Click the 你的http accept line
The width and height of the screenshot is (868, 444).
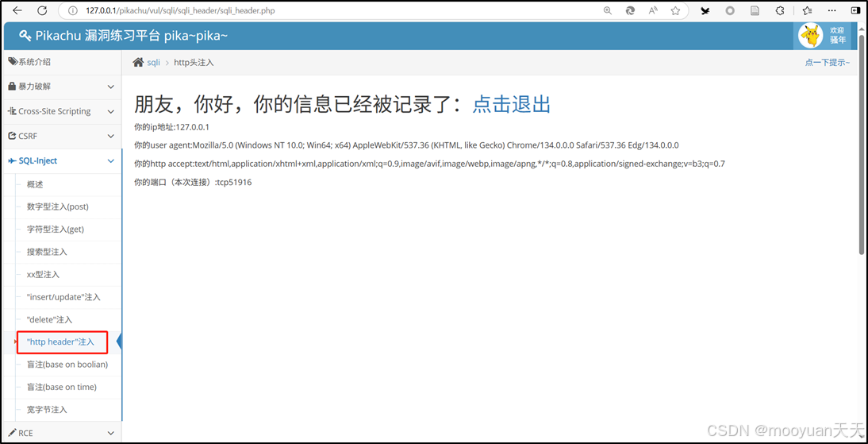point(429,164)
